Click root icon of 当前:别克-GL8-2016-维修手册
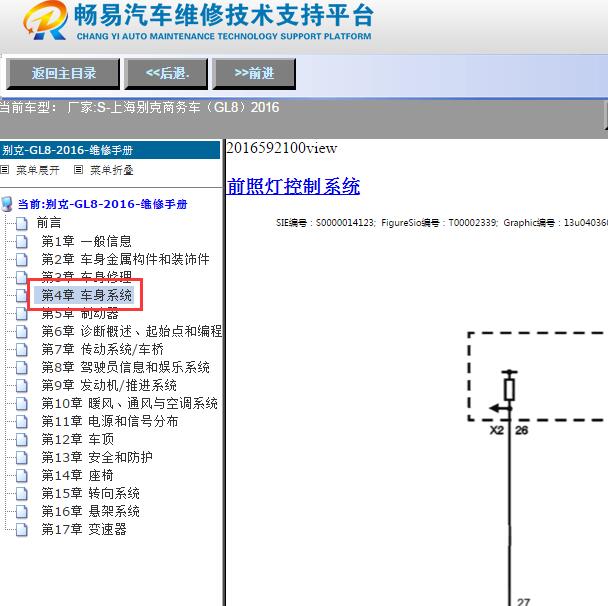 click(x=7, y=204)
